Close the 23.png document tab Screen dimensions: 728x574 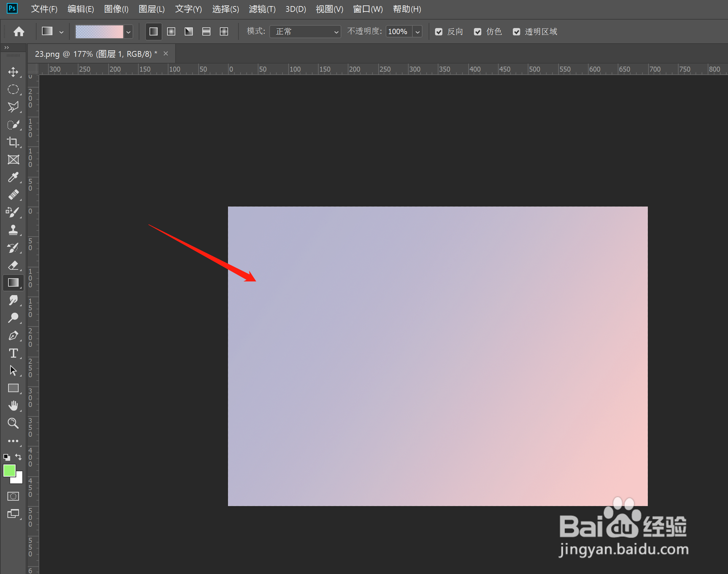tap(166, 53)
